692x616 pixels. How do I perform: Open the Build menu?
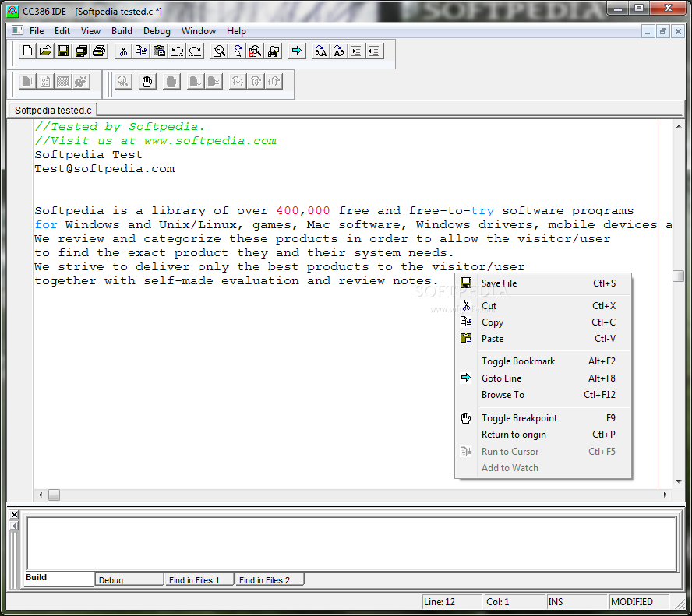[x=122, y=31]
